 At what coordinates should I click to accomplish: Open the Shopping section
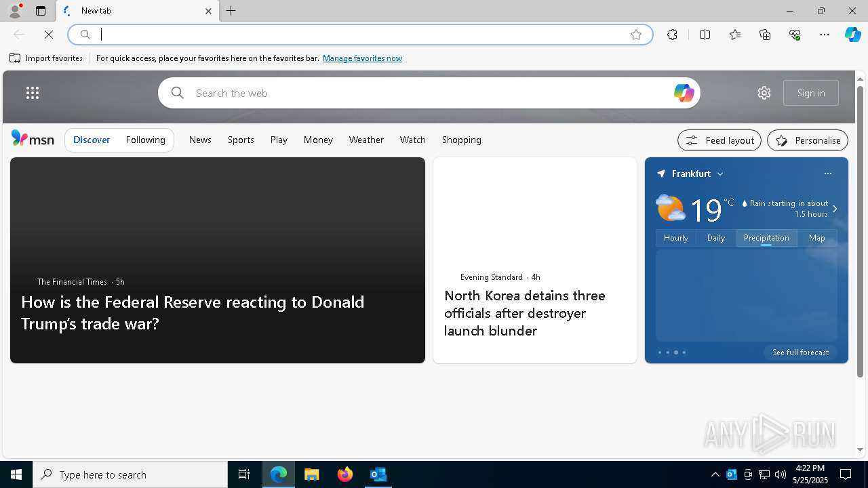point(461,140)
